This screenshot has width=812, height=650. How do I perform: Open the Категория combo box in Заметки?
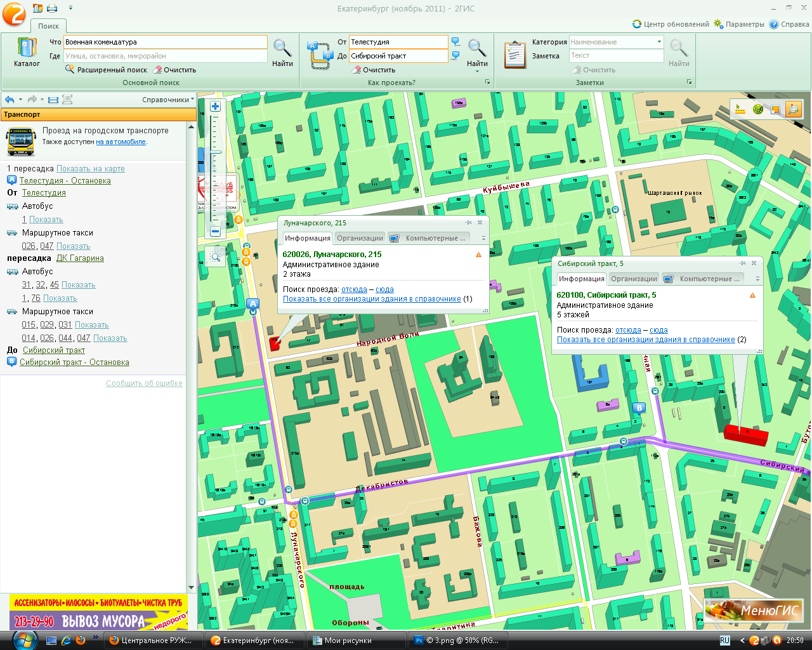tap(659, 42)
